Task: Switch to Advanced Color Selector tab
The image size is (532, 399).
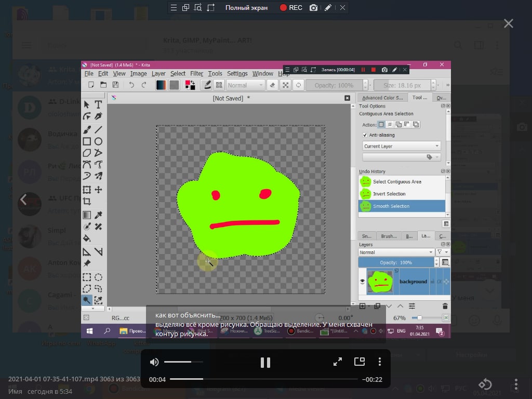Action: point(382,98)
